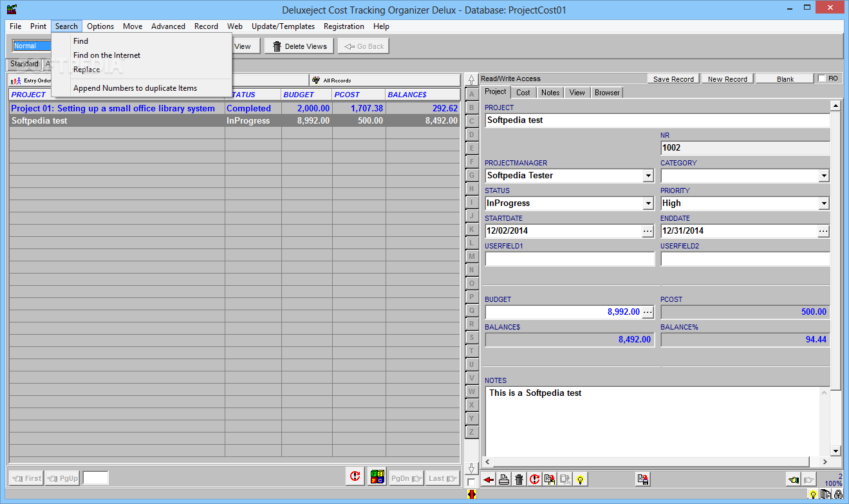
Task: Expand the CATEGORY dropdown
Action: pyautogui.click(x=824, y=176)
